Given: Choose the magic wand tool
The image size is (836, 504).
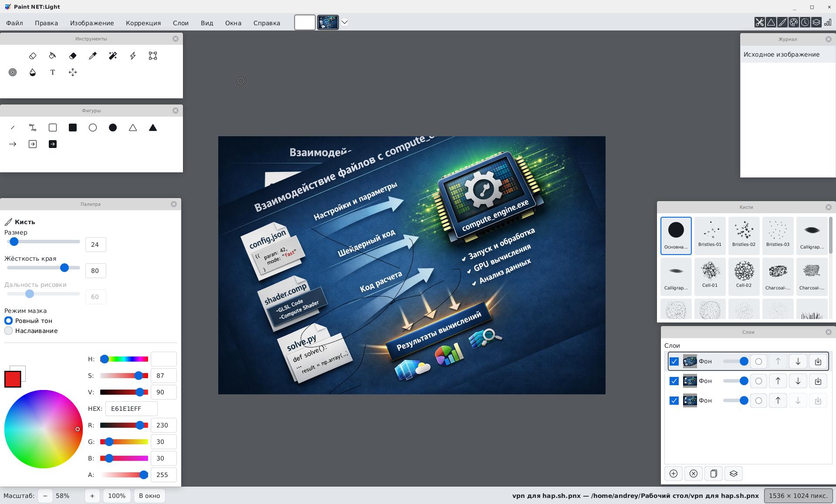Looking at the screenshot, I should (x=113, y=56).
